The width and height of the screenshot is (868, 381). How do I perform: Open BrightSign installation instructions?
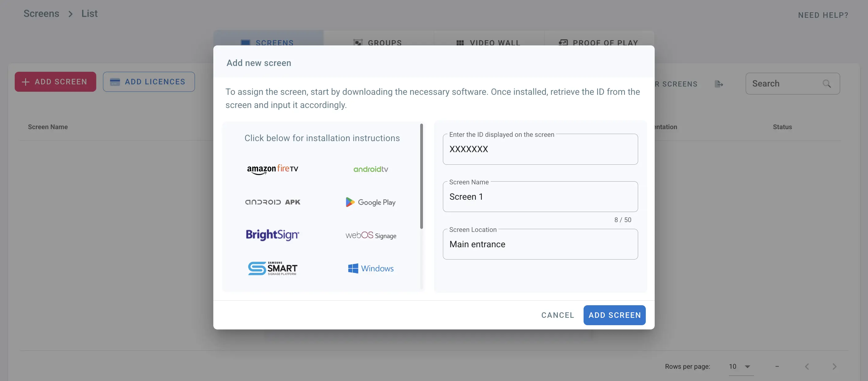pos(272,235)
